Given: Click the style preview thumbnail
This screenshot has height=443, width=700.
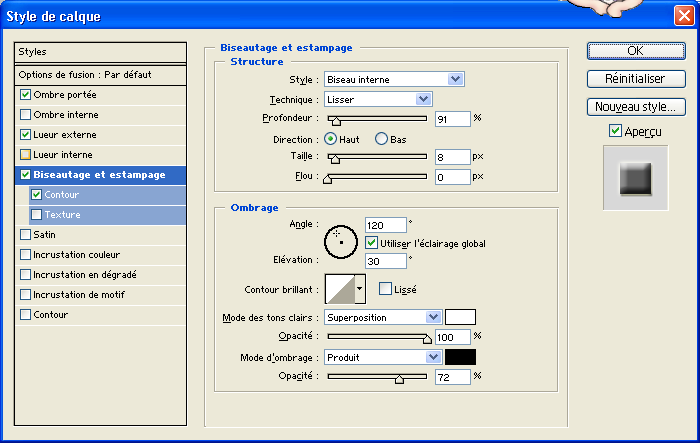Looking at the screenshot, I should [x=635, y=178].
